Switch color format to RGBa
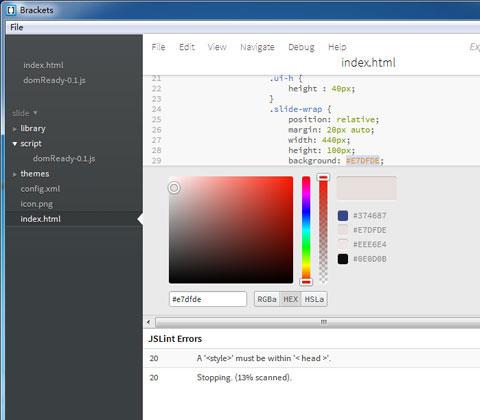This screenshot has height=420, width=480. pyautogui.click(x=267, y=299)
